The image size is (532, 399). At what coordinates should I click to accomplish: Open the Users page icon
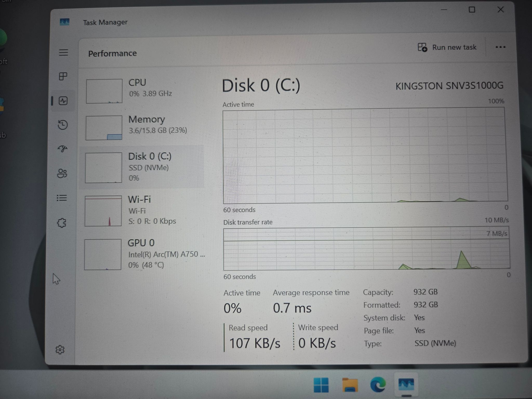click(x=62, y=173)
